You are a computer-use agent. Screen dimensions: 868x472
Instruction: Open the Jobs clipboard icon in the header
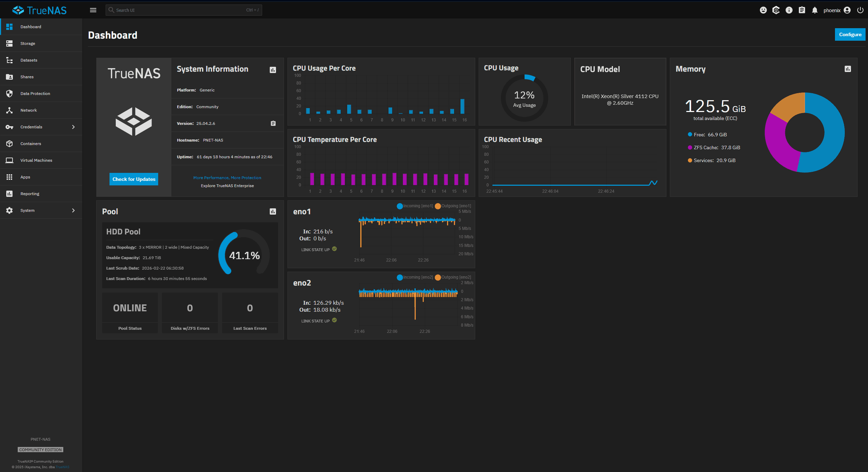pyautogui.click(x=802, y=10)
